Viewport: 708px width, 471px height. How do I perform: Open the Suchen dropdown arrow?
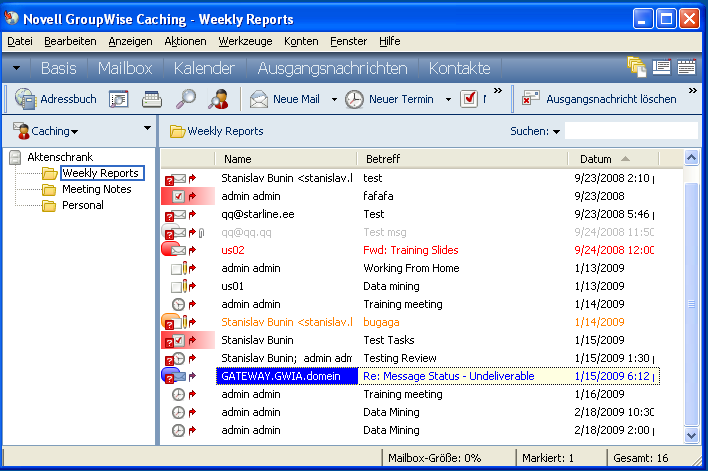(x=557, y=131)
